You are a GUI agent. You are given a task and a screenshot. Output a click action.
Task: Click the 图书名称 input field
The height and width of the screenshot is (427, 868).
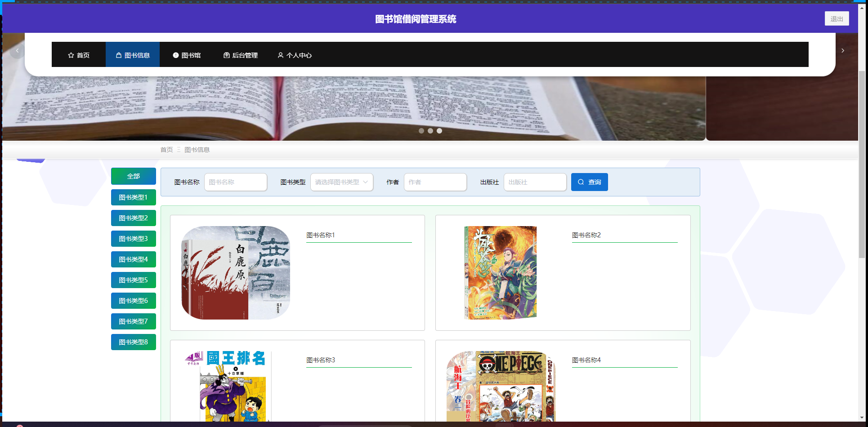coord(236,182)
